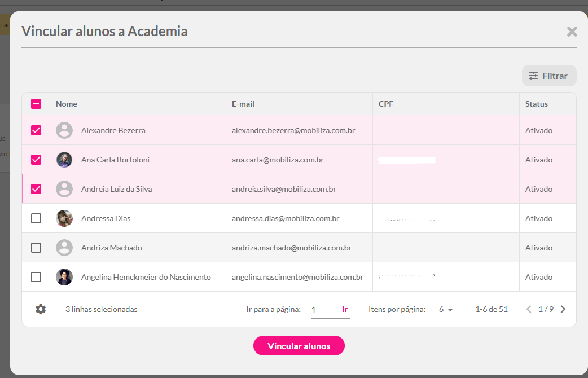Click Alexandre Bezerra's default avatar icon
The width and height of the screenshot is (588, 378).
click(x=64, y=130)
